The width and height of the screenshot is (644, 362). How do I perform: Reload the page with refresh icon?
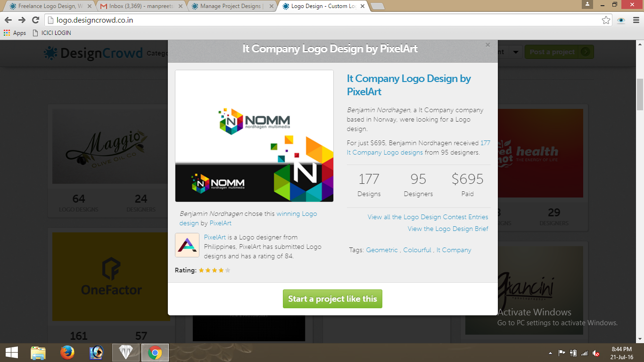(35, 20)
